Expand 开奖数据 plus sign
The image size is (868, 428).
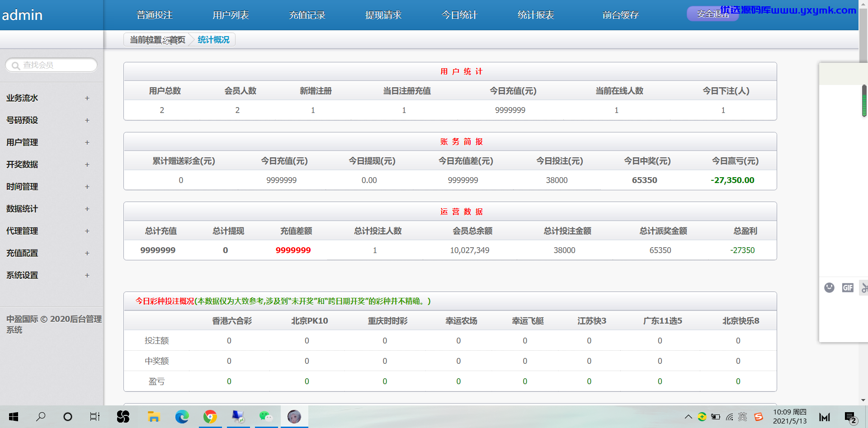click(87, 165)
